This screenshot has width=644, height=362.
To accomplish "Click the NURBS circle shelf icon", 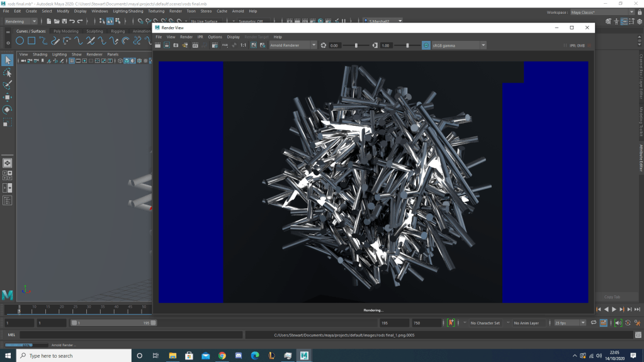I will tap(20, 41).
